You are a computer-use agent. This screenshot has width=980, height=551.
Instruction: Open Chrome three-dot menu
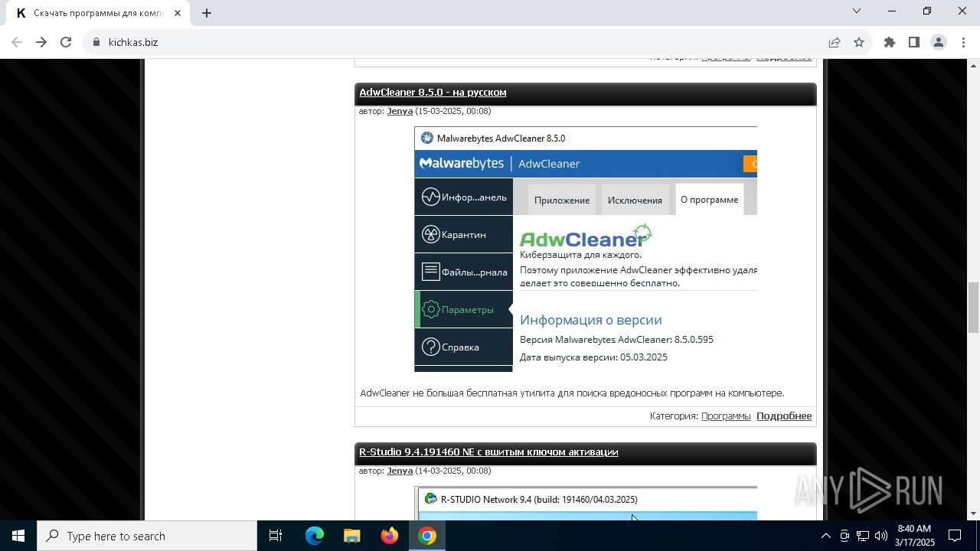(x=962, y=42)
